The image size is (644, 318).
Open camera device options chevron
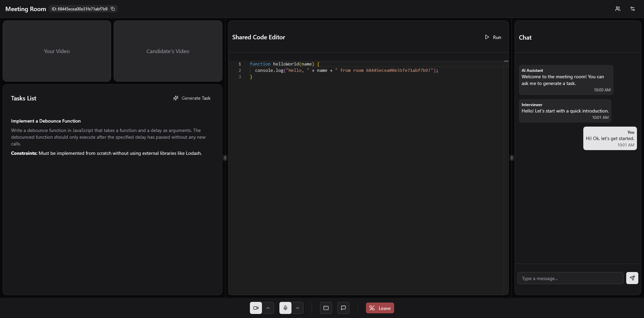268,308
